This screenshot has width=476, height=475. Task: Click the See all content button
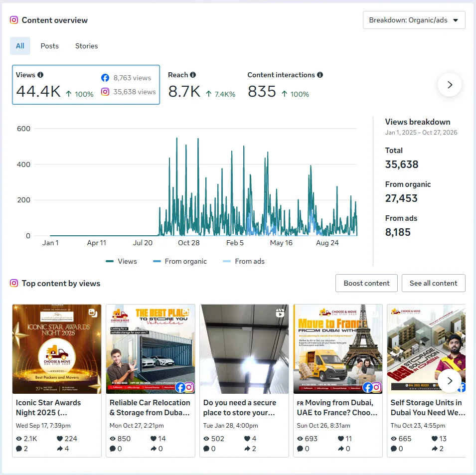433,283
